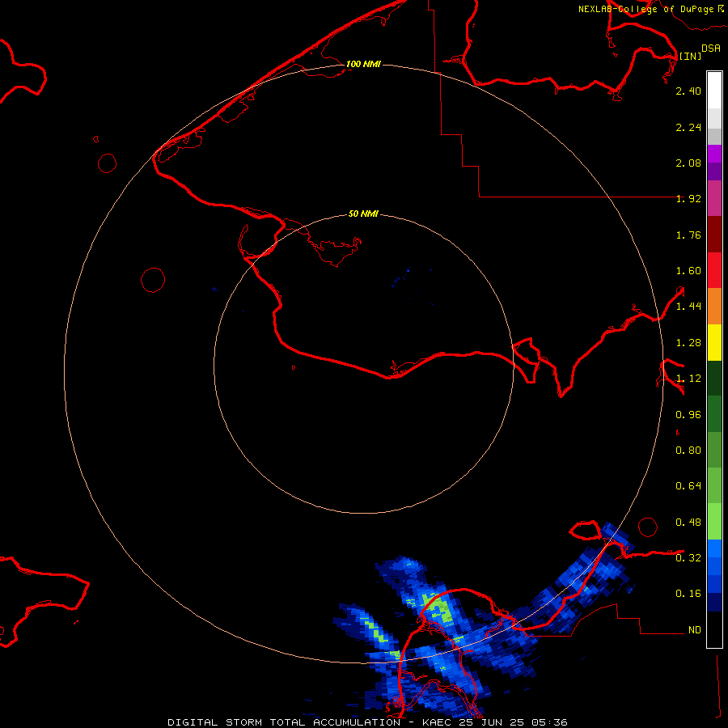Click the yellow swatch in the color scale
The image size is (728, 728).
714,343
